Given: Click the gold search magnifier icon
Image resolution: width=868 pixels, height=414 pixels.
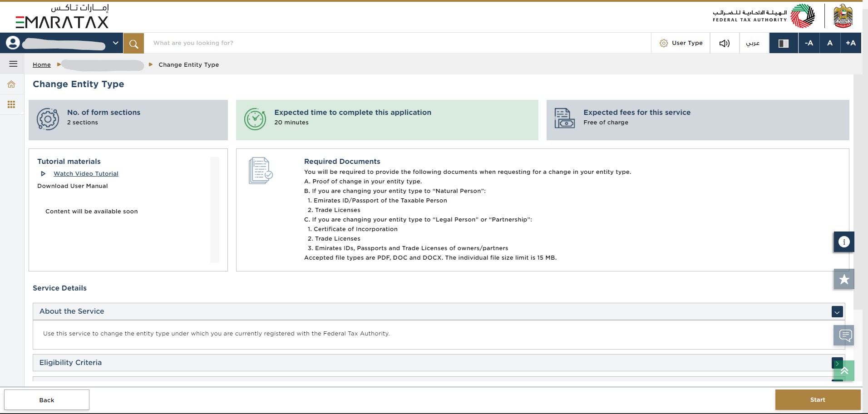Looking at the screenshot, I should [133, 44].
